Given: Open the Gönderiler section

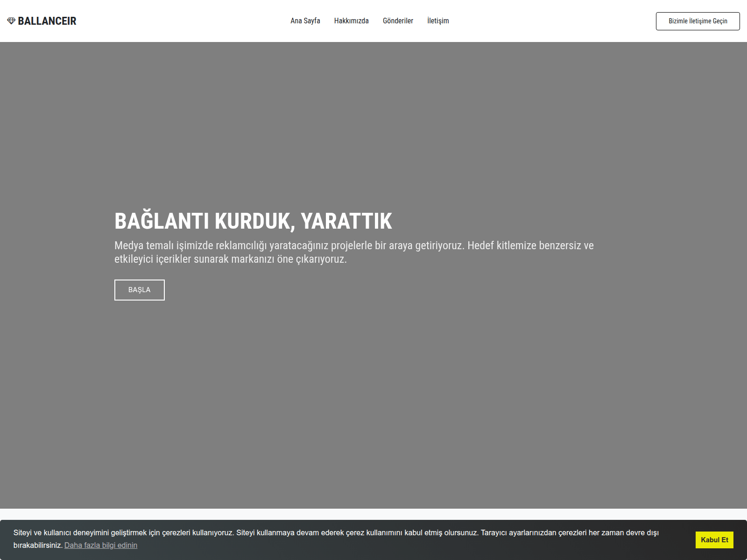Looking at the screenshot, I should click(x=398, y=21).
